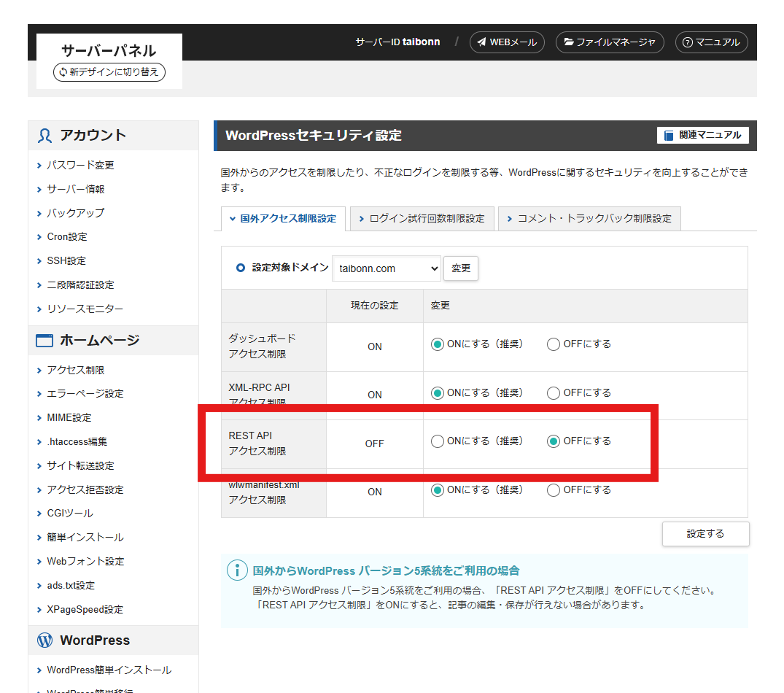
Task: Open MIME設定 in the sidebar
Action: tap(69, 418)
